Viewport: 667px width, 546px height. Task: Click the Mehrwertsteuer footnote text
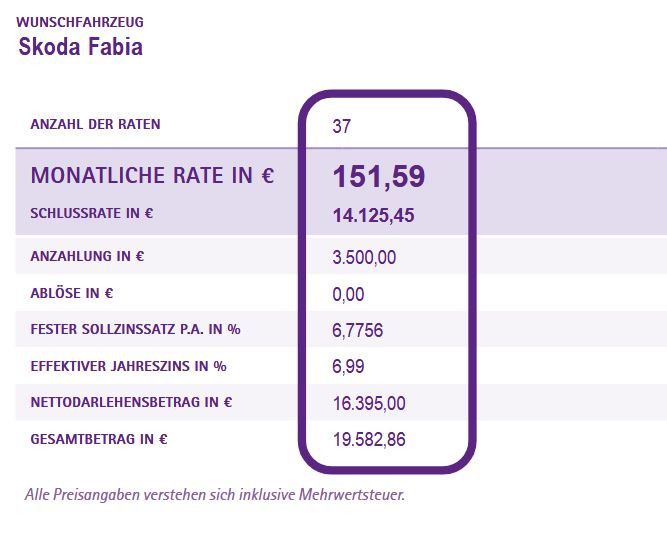click(214, 494)
